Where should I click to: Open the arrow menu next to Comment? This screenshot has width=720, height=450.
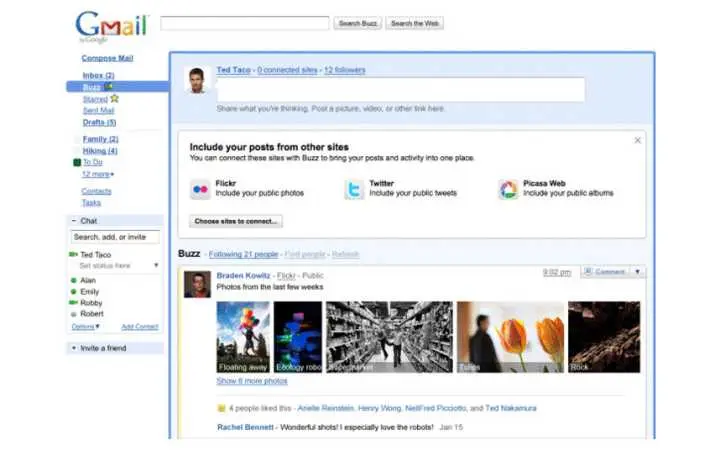(637, 272)
